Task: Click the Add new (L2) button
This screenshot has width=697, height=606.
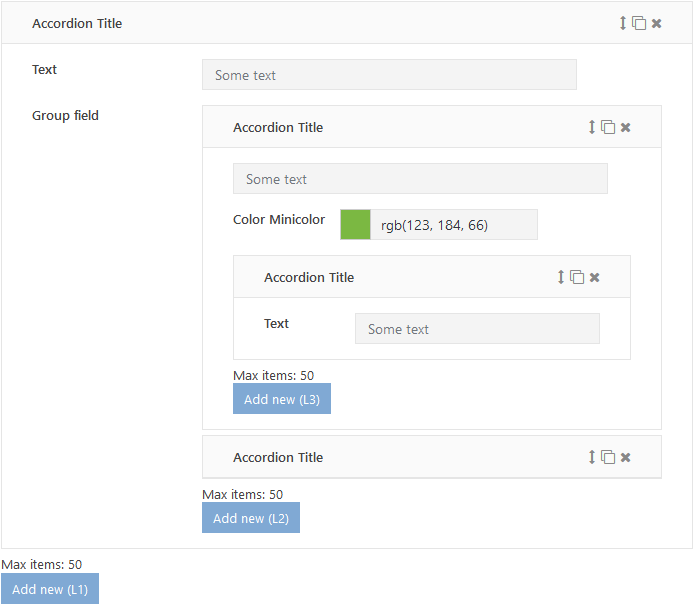Action: point(252,520)
